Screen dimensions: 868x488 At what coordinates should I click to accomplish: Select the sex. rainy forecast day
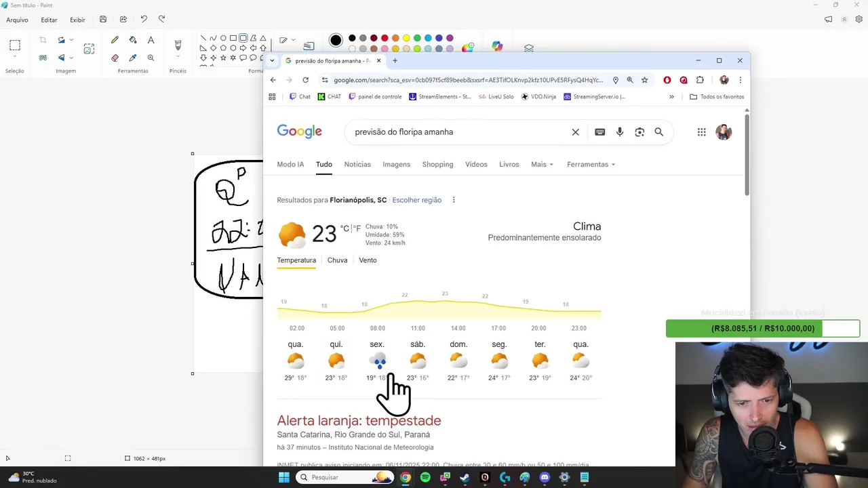377,361
